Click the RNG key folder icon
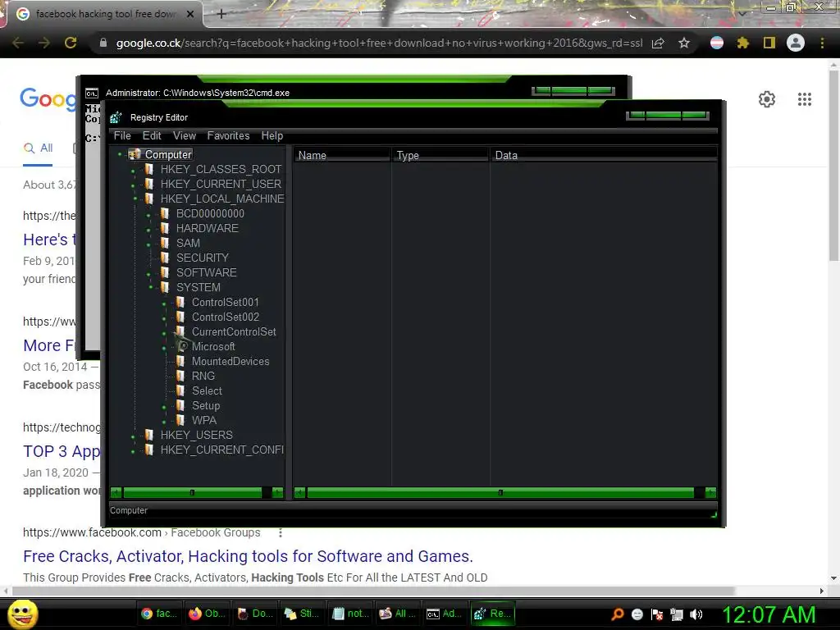The image size is (840, 630). (x=180, y=376)
